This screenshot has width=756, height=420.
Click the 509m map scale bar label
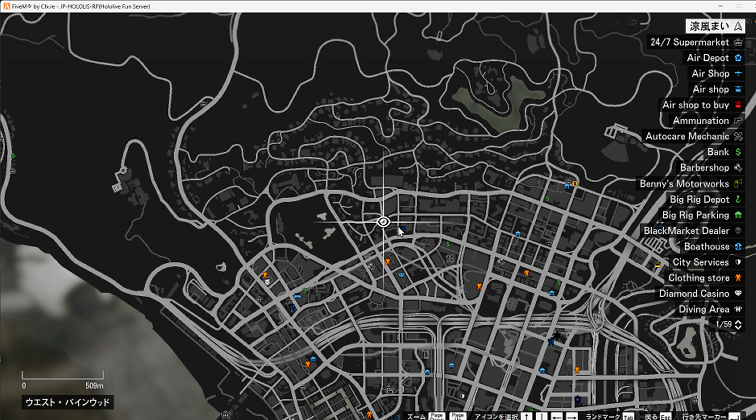point(94,386)
